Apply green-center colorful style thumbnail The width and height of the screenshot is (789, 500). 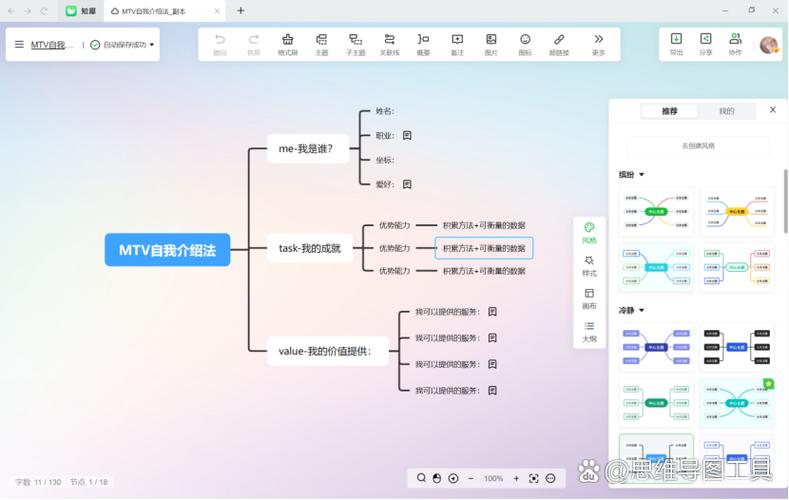point(656,211)
